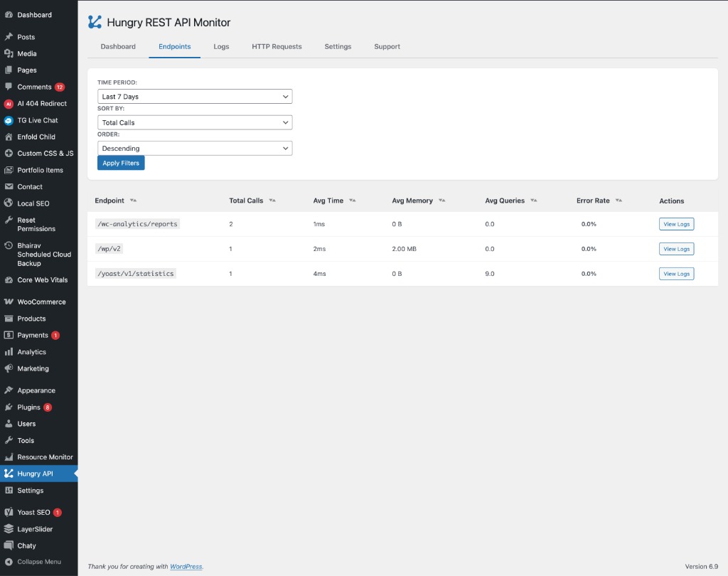Click the Chaty plugin icon
728x576 pixels.
tap(9, 545)
